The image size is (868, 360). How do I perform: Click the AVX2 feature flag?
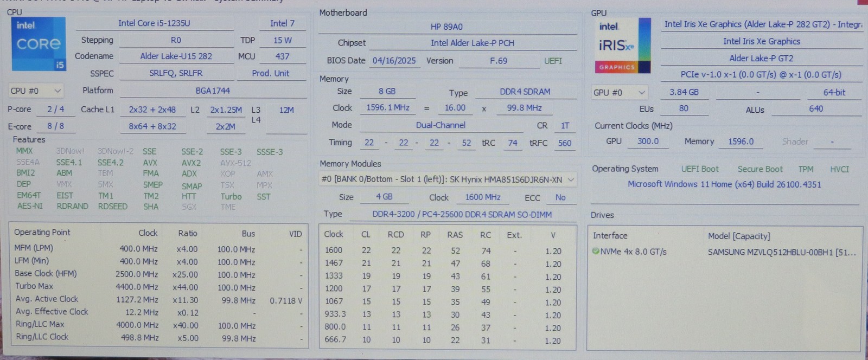(x=191, y=163)
